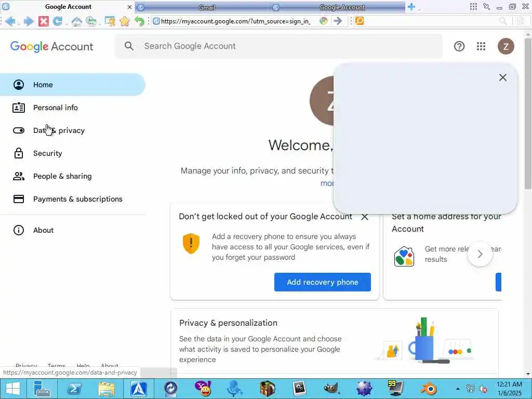The width and height of the screenshot is (532, 399).
Task: Show next card with chevron arrow
Action: click(x=480, y=254)
